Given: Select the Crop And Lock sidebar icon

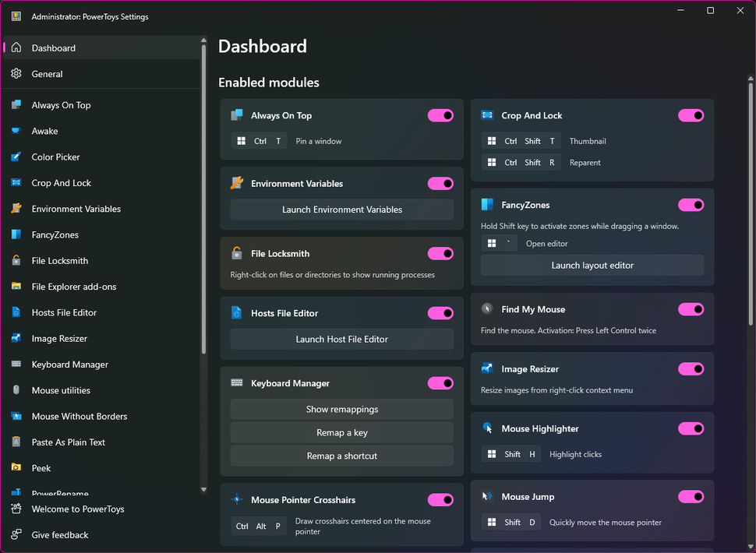Looking at the screenshot, I should [x=17, y=182].
